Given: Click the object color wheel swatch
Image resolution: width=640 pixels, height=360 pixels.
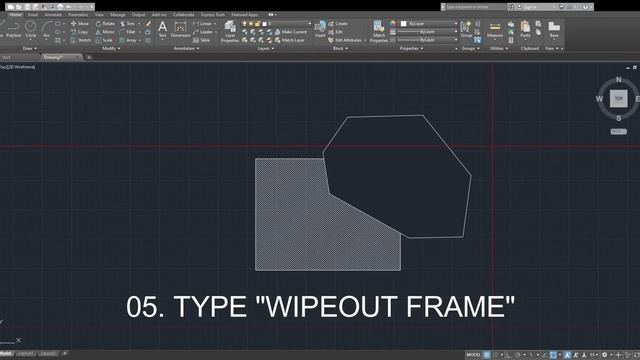Looking at the screenshot, I should coord(393,24).
